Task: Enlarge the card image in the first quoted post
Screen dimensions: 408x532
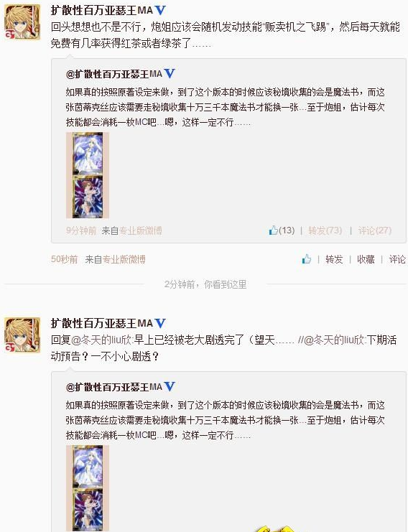Action: point(88,175)
